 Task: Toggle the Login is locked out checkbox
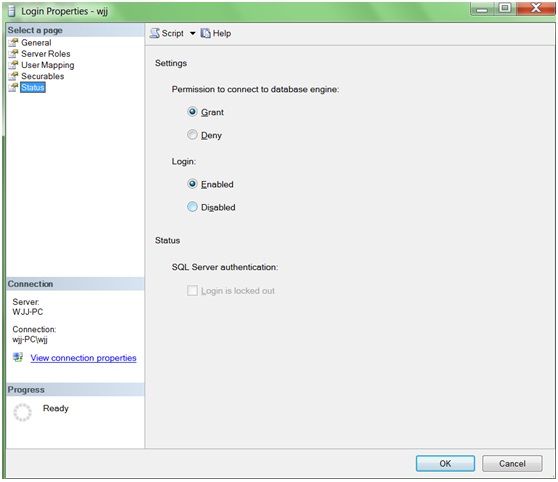tap(192, 290)
